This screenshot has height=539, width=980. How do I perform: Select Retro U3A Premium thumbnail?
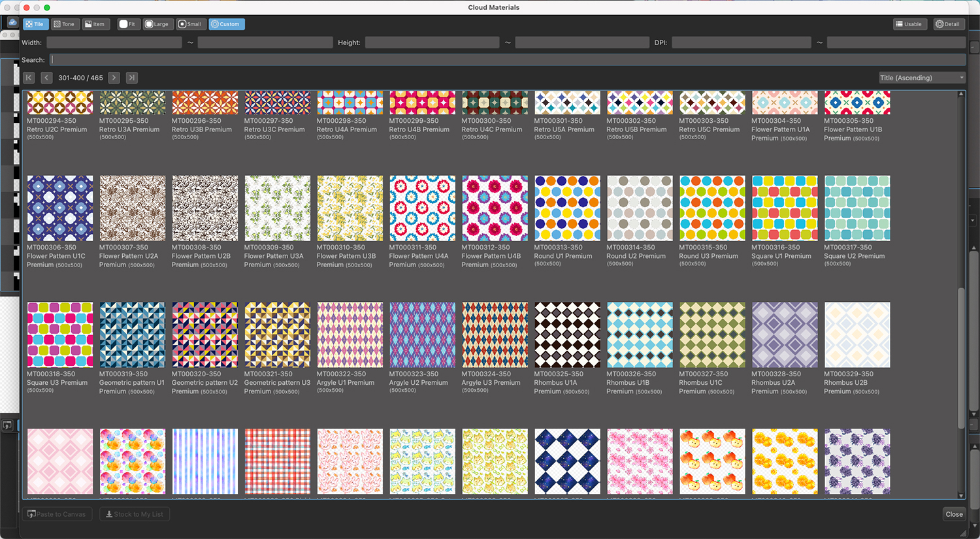(133, 103)
